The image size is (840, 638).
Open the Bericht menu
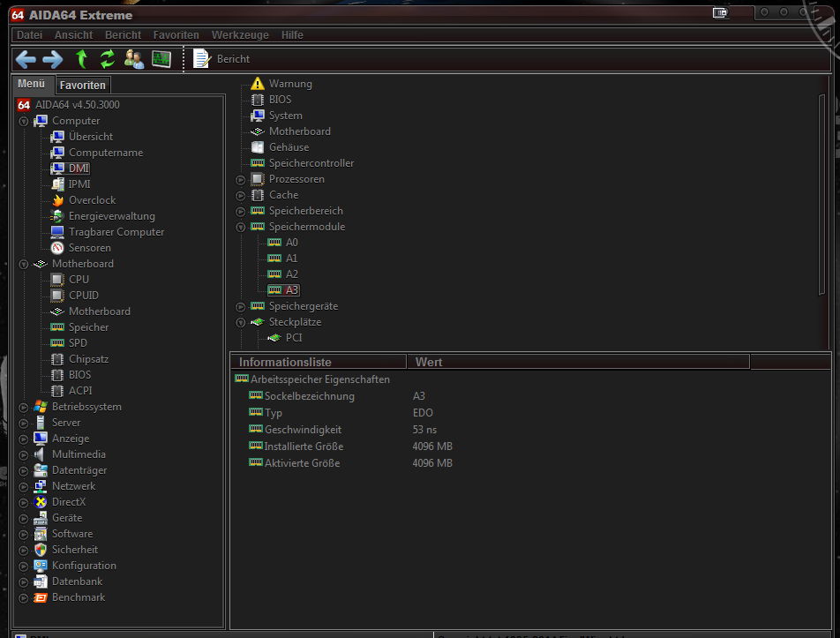coord(123,34)
